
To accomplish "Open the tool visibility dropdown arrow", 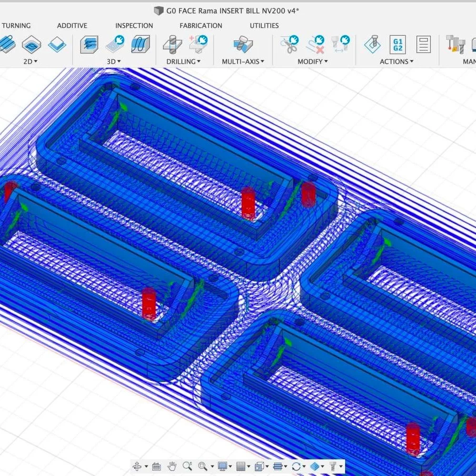I will click(341, 466).
